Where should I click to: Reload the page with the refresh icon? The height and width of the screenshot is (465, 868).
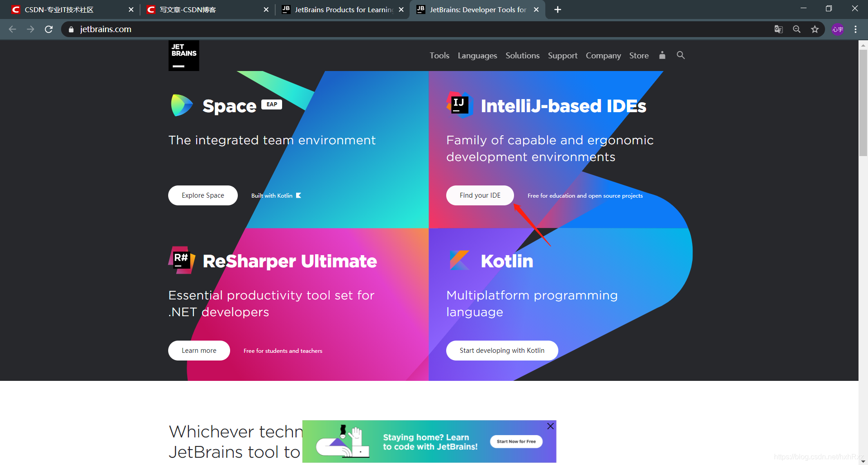point(49,29)
